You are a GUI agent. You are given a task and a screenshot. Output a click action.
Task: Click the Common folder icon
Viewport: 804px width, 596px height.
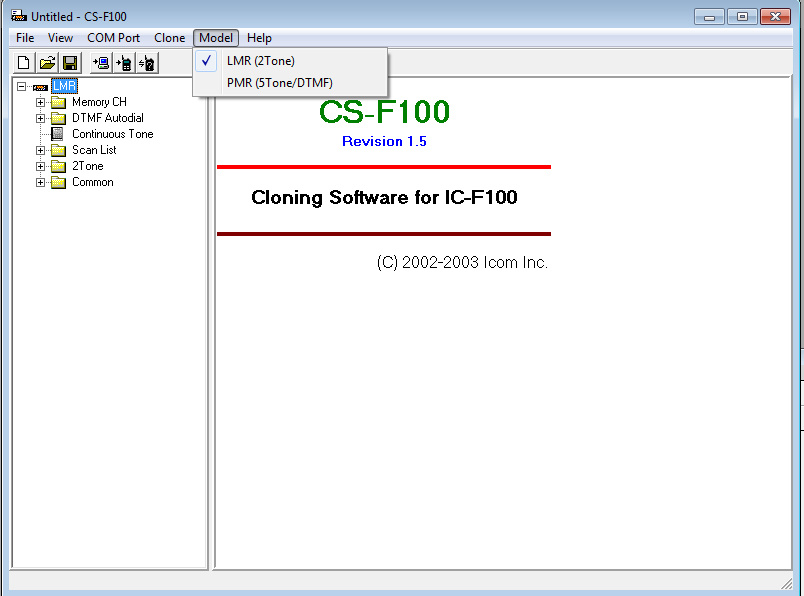pos(58,182)
